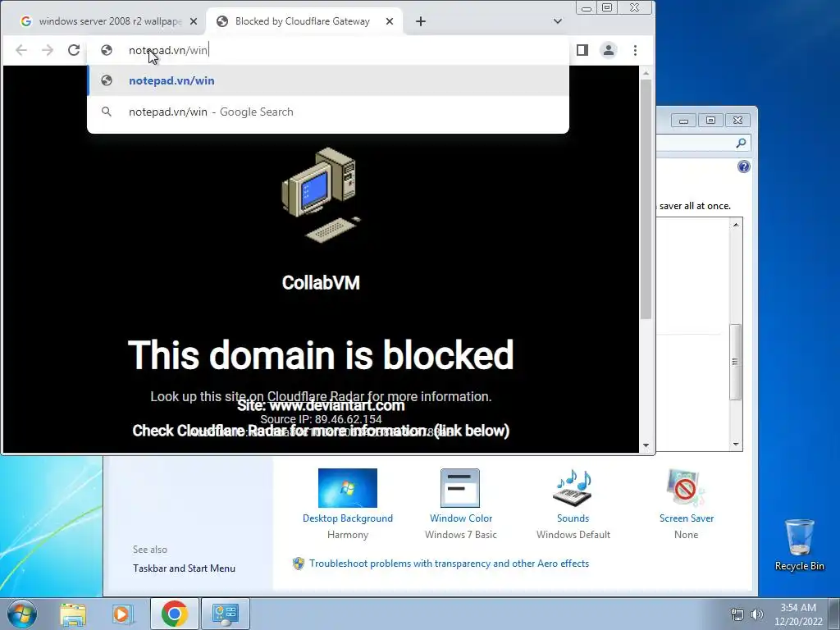This screenshot has height=630, width=840.
Task: Click the Personalization theme list scrollbar thumb
Action: [x=736, y=362]
